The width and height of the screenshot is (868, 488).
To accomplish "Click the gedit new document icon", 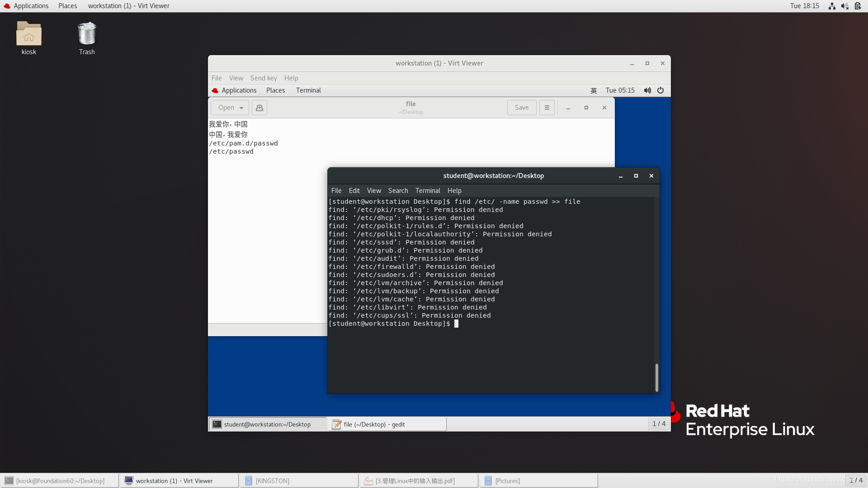I will point(259,108).
